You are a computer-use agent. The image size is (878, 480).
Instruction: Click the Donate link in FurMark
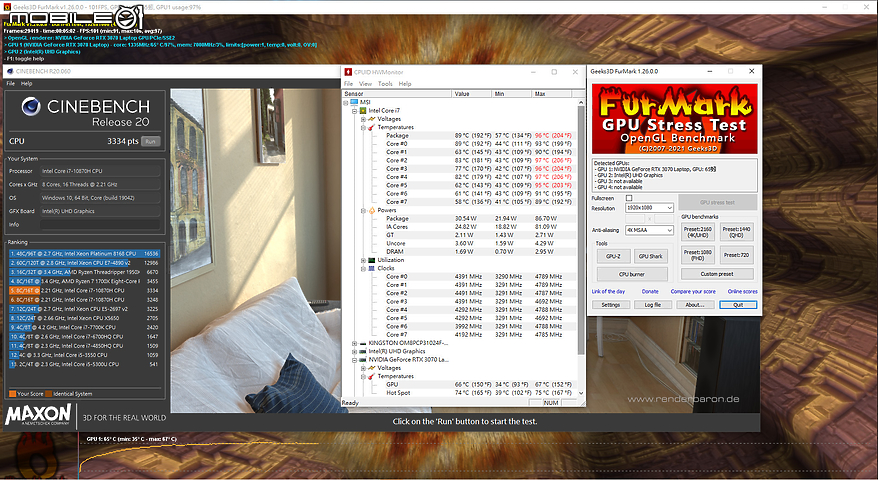tap(650, 291)
